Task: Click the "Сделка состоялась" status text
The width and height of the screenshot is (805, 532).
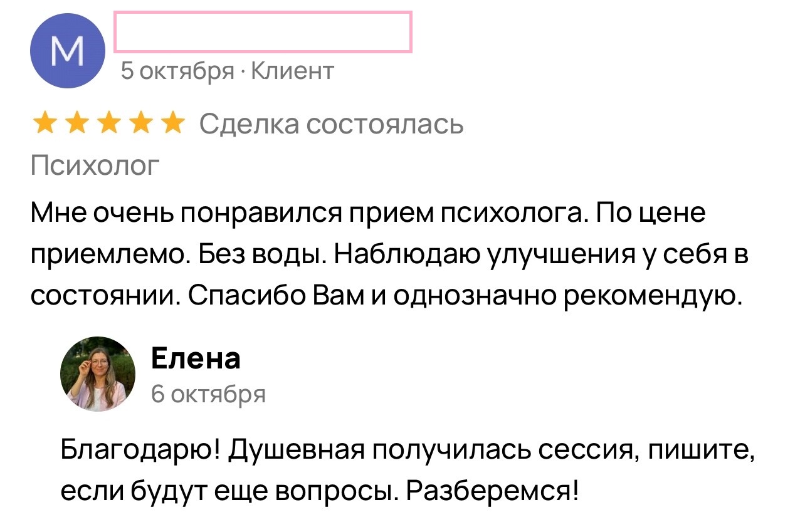Action: pos(332,125)
